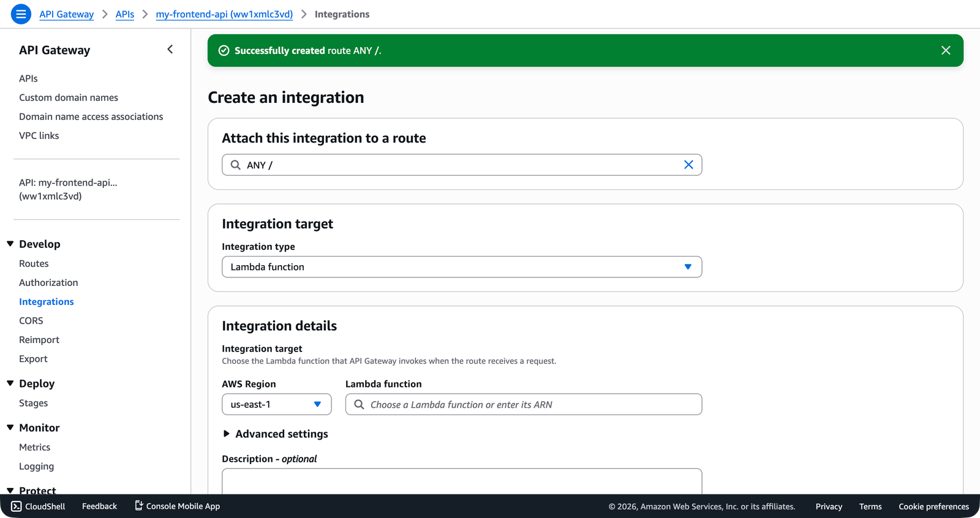The width and height of the screenshot is (980, 518).
Task: Collapse the Protect section
Action: click(10, 490)
